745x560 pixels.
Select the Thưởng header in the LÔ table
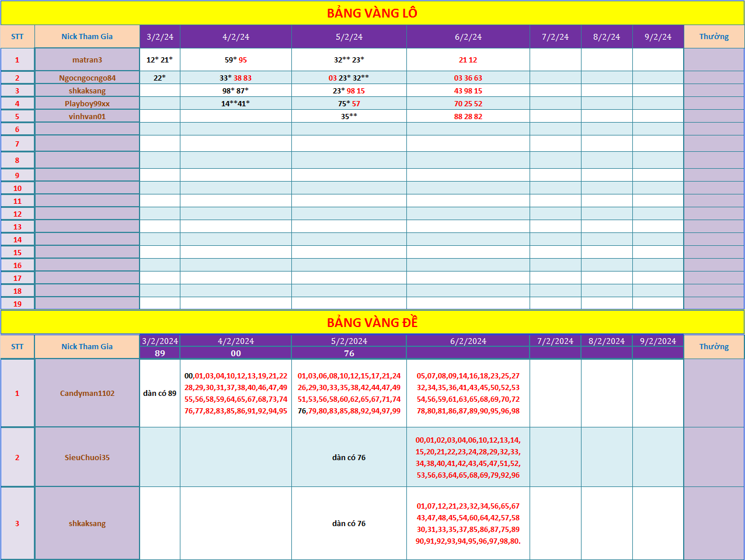pyautogui.click(x=713, y=37)
